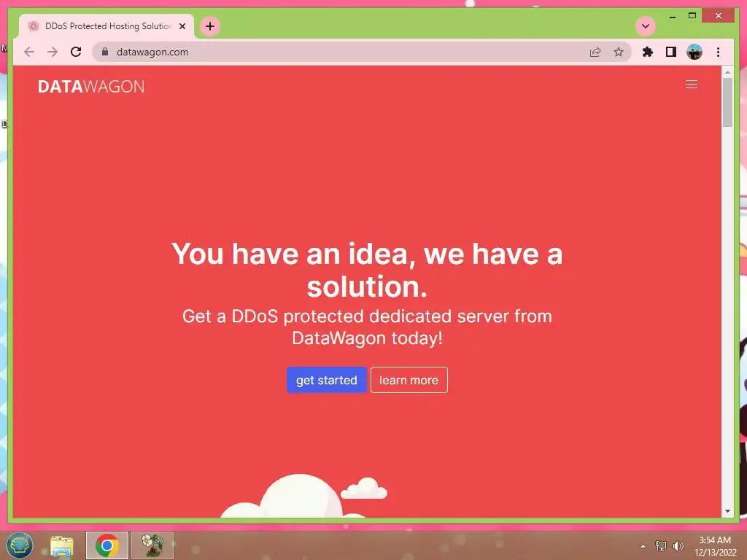Close the DDoS Protected Hosting tab
Screen dimensions: 747x560
pyautogui.click(x=182, y=26)
